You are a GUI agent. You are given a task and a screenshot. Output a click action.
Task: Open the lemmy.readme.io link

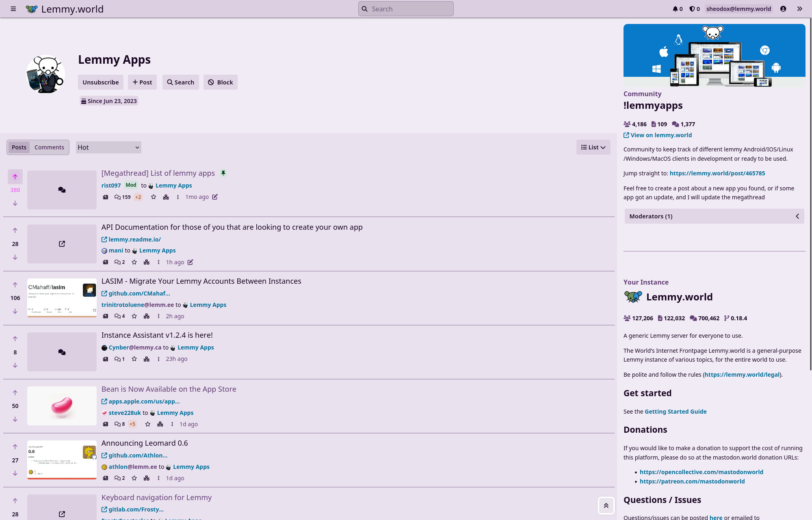(131, 240)
